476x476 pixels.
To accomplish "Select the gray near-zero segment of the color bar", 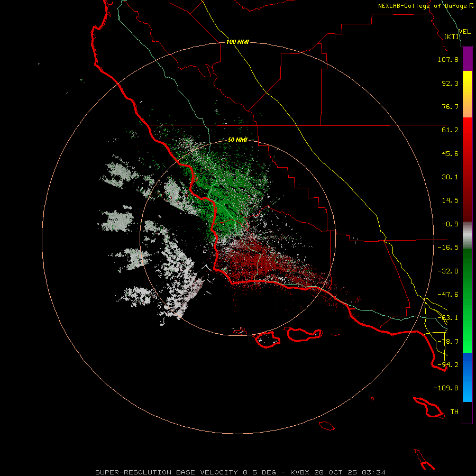I will pyautogui.click(x=467, y=235).
